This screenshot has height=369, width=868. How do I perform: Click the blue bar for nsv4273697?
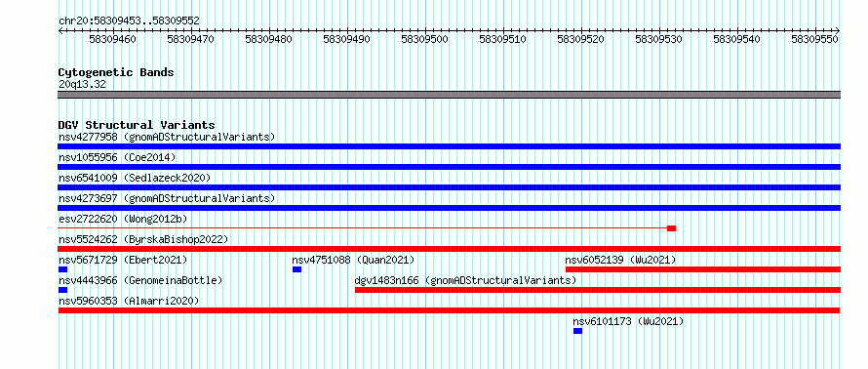(x=449, y=208)
